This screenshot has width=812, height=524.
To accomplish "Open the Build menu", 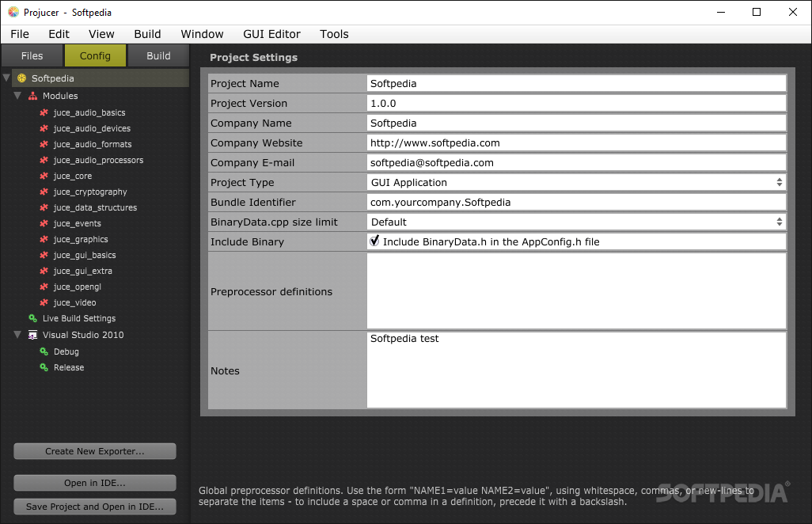I will [147, 34].
